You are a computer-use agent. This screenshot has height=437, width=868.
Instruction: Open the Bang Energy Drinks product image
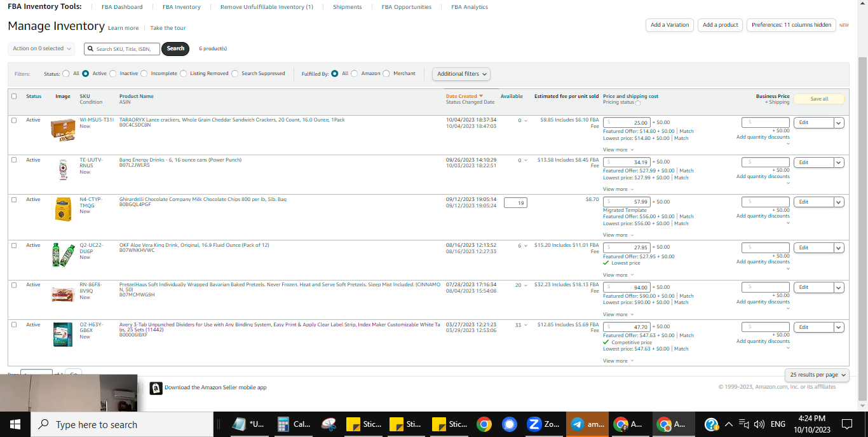point(63,170)
